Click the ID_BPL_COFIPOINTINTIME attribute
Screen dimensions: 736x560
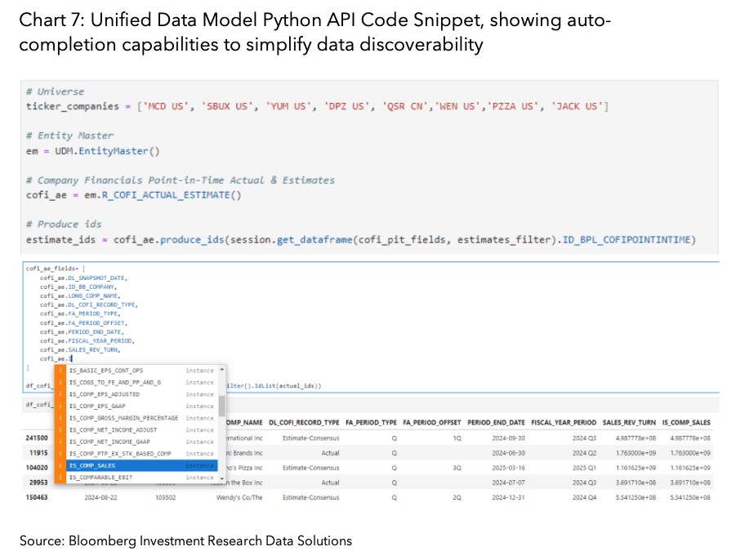tap(627, 240)
